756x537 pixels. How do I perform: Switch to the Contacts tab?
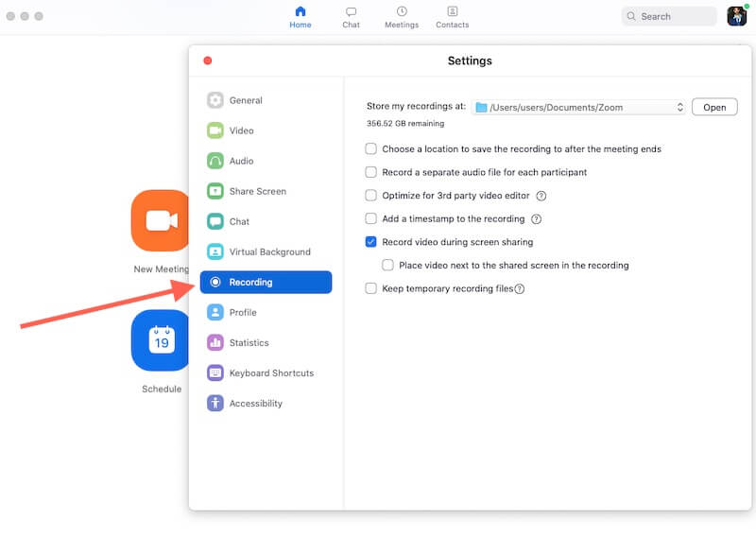click(453, 17)
